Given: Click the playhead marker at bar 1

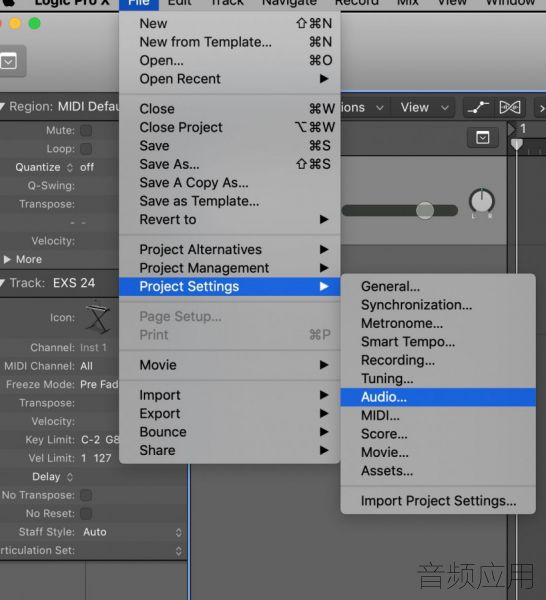Looking at the screenshot, I should pyautogui.click(x=517, y=144).
